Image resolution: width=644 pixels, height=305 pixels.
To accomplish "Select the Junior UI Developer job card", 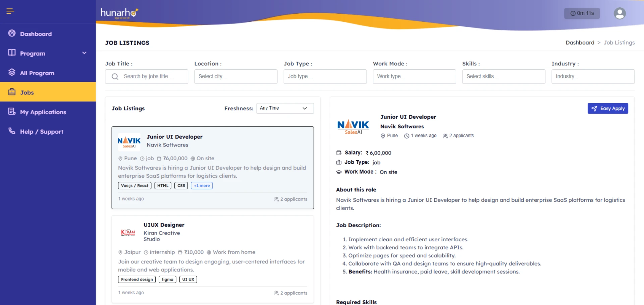I will [212, 168].
